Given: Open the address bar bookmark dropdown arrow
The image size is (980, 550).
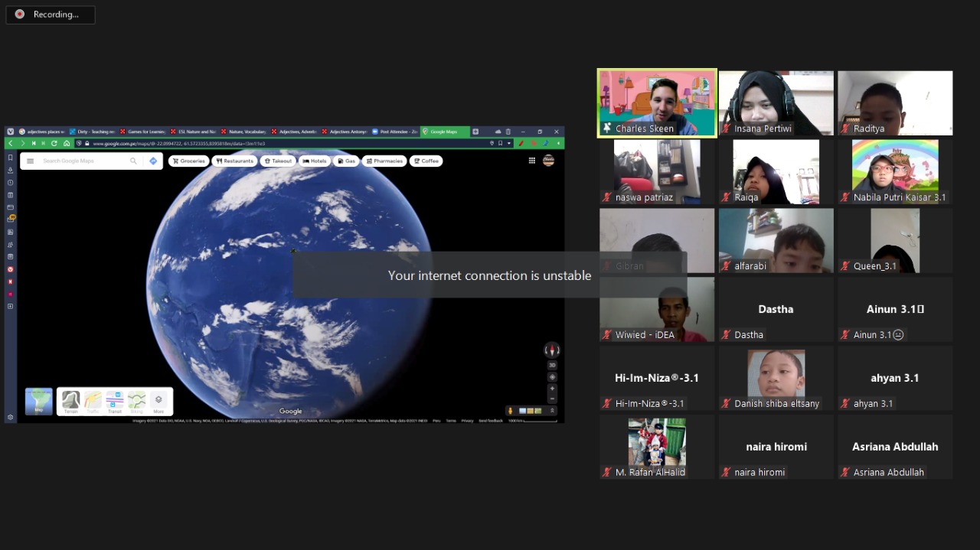Looking at the screenshot, I should point(509,143).
